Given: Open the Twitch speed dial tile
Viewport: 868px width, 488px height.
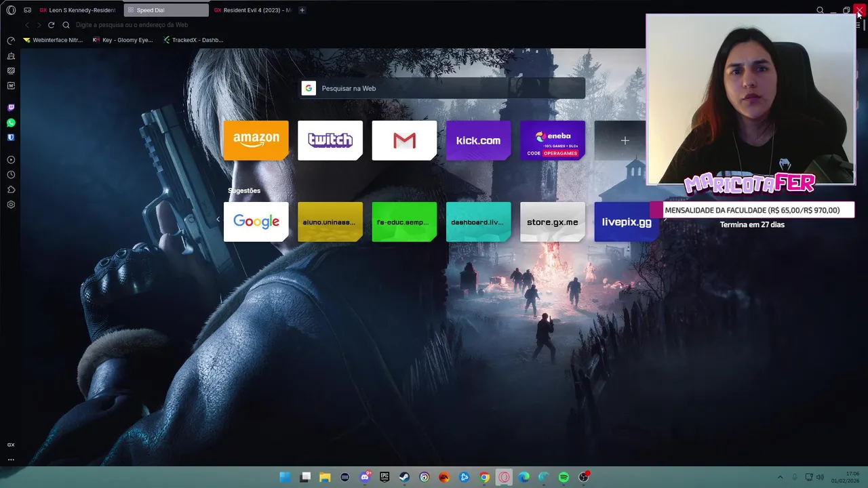Looking at the screenshot, I should pos(330,140).
